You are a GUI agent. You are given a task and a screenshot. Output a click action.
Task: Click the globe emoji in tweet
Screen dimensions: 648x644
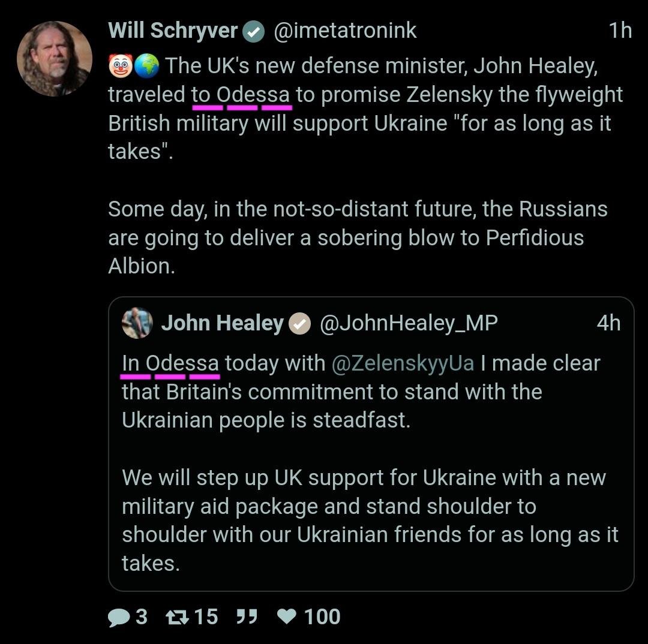point(146,66)
